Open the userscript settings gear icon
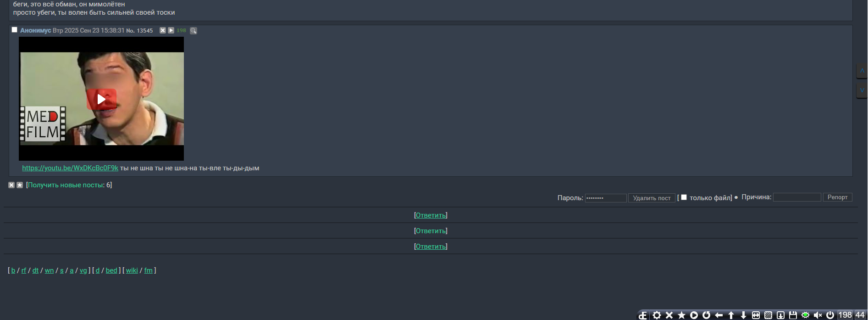The width and height of the screenshot is (868, 320). 657,315
